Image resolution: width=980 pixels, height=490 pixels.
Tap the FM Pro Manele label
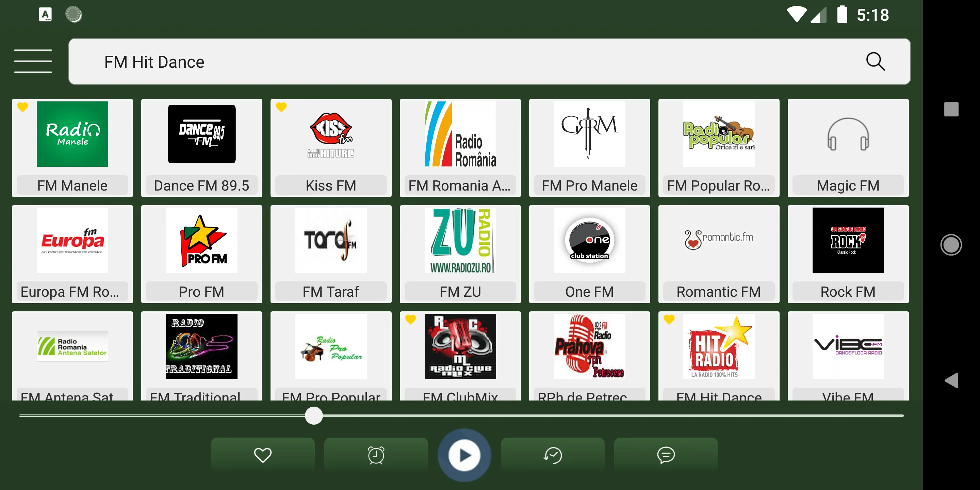point(589,186)
